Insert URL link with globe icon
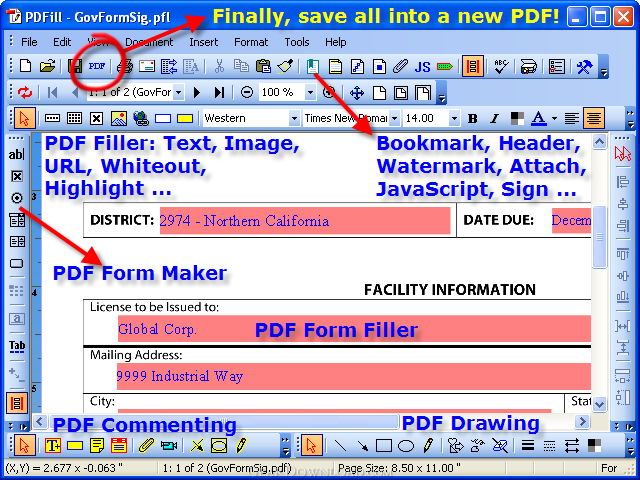This screenshot has height=480, width=640. click(x=141, y=118)
